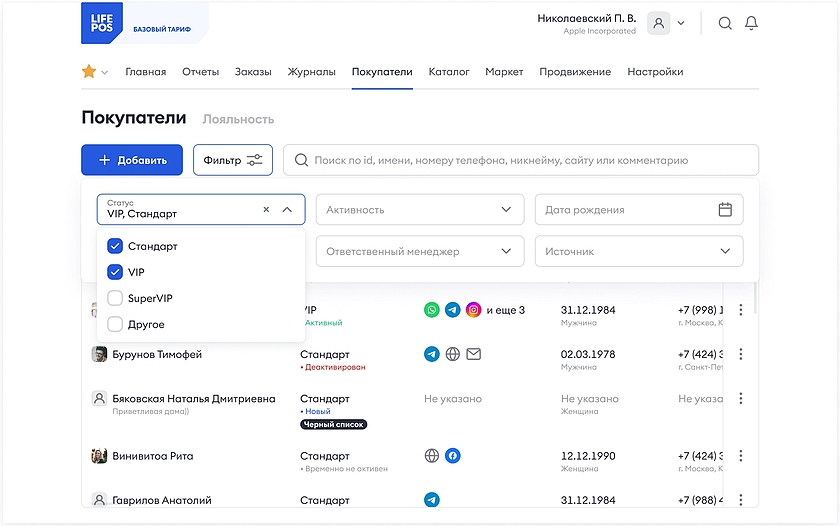Viewport: 840px width, 526px height.
Task: Open the notifications bell icon
Action: pyautogui.click(x=751, y=23)
